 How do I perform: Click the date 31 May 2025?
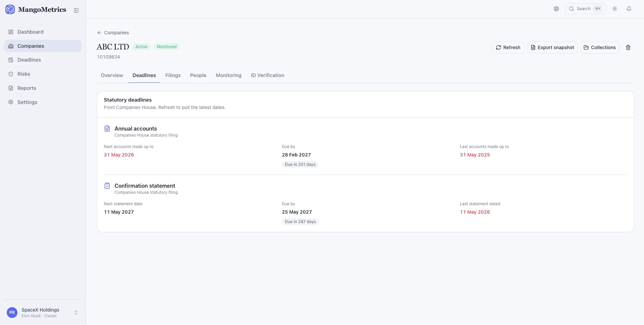click(475, 155)
